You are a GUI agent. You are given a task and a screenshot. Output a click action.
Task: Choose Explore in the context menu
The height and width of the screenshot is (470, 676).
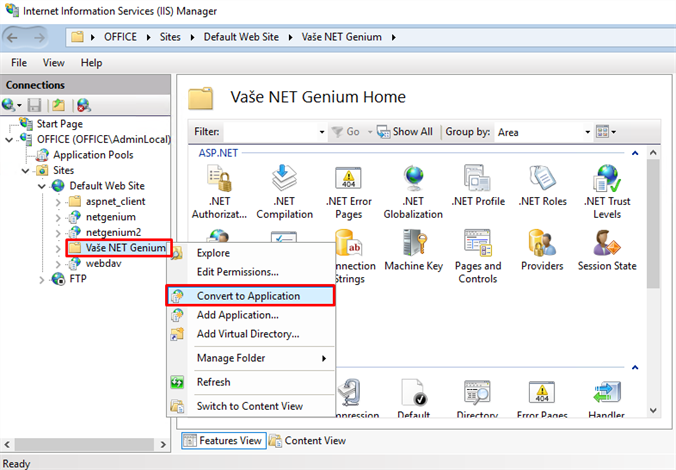tap(250, 253)
